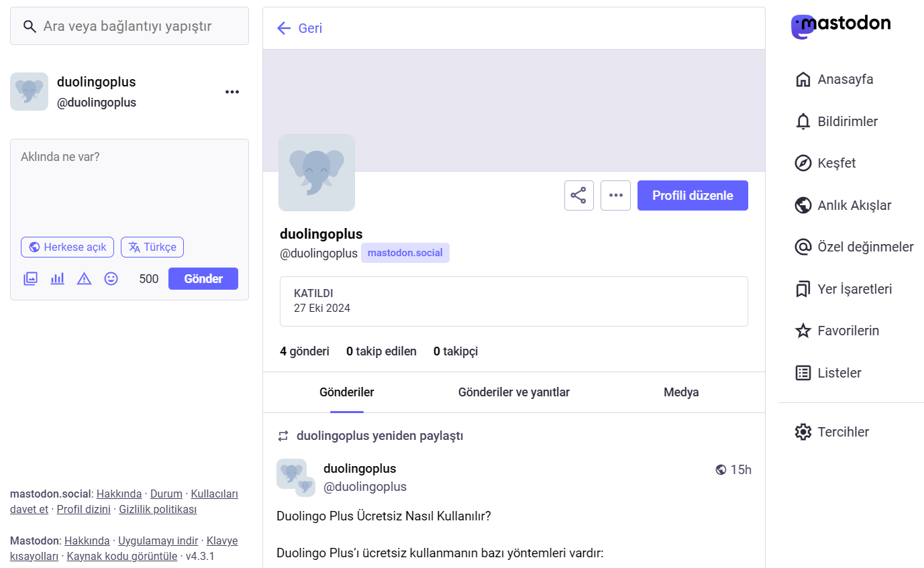Click the 'Kullacıları davet et' link
924x568 pixels.
pyautogui.click(x=124, y=502)
